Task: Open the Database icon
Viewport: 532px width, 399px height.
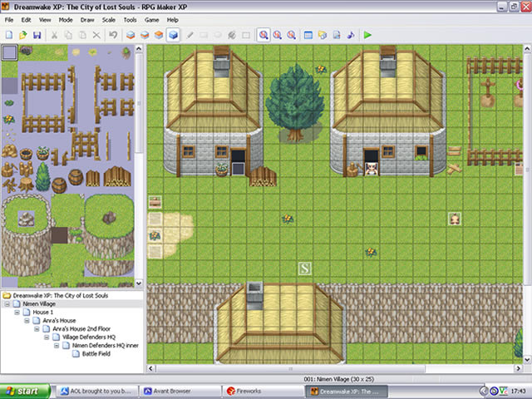Action: pos(308,35)
